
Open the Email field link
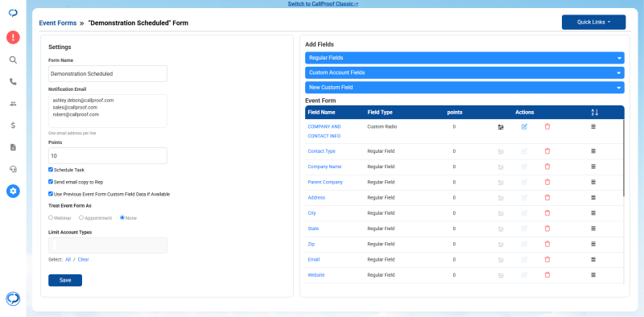314,260
